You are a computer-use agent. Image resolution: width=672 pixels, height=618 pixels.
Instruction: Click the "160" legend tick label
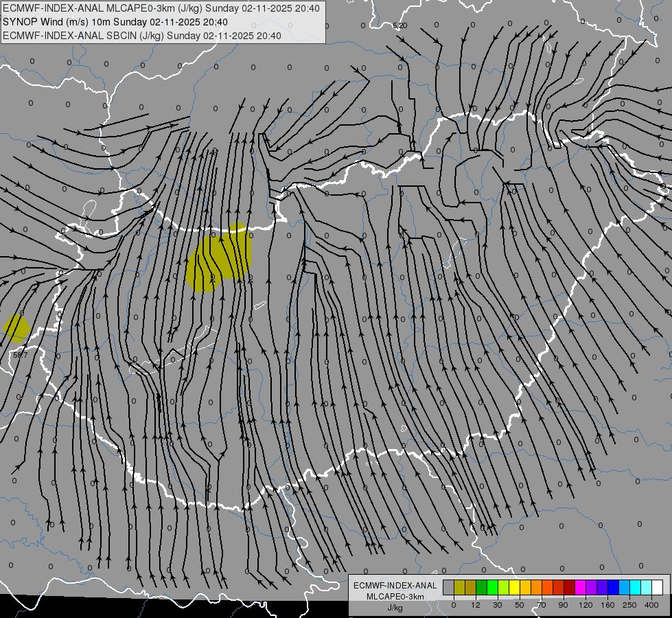tap(607, 605)
